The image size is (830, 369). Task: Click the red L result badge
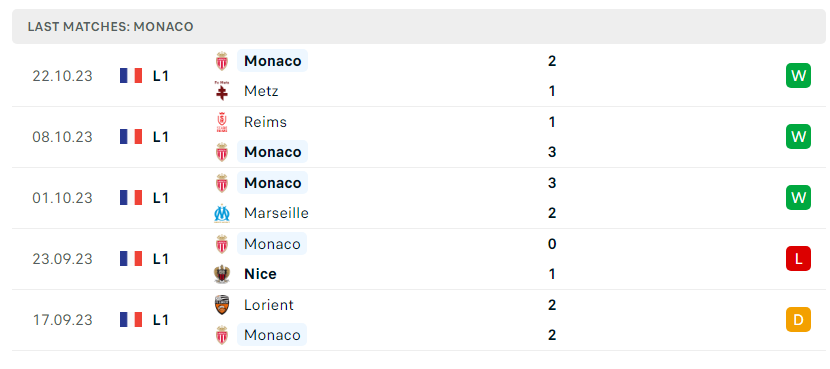(x=798, y=259)
